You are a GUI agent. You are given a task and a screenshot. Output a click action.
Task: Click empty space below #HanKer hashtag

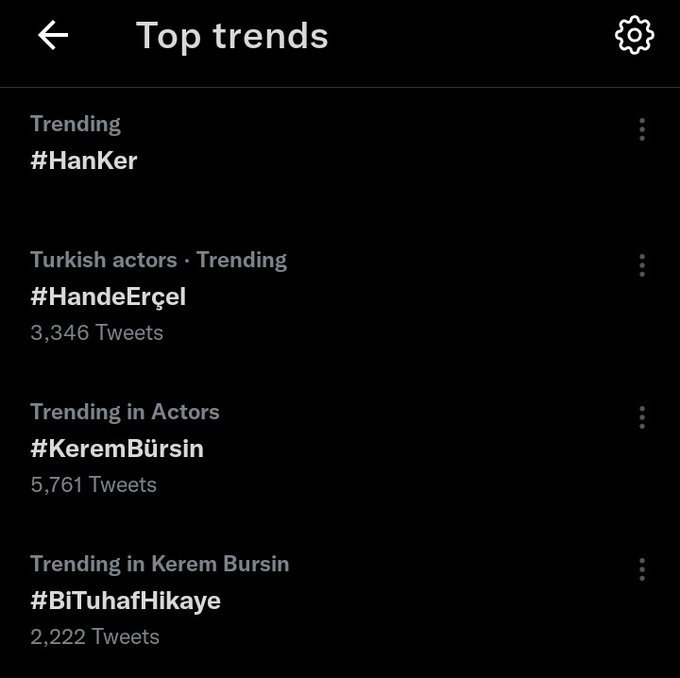pyautogui.click(x=300, y=200)
